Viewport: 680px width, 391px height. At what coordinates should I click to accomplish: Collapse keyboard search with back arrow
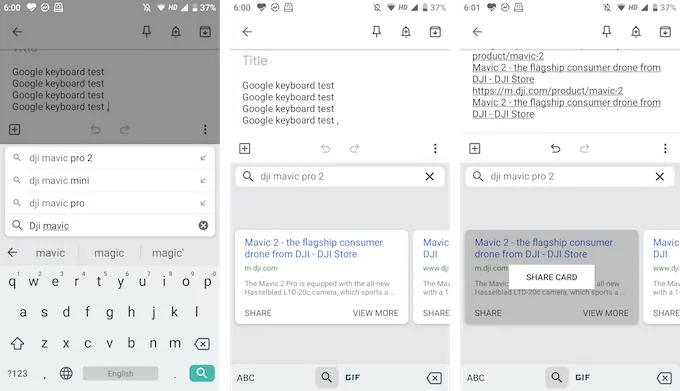pos(13,252)
